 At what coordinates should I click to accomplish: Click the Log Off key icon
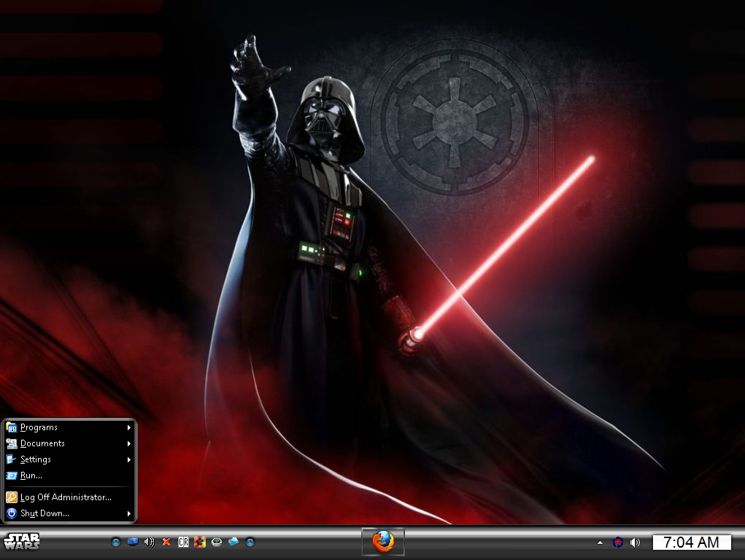[12, 497]
